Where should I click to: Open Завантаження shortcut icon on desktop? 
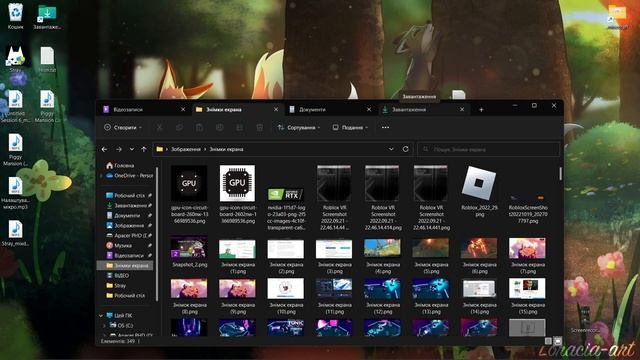(x=47, y=16)
